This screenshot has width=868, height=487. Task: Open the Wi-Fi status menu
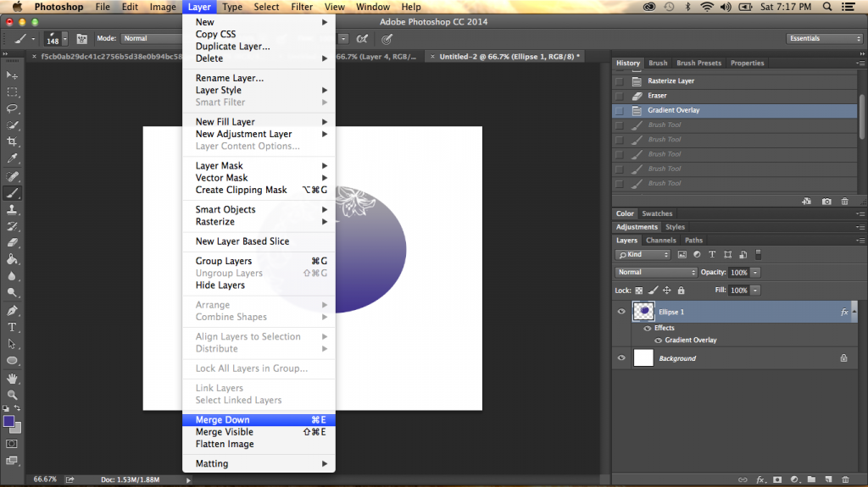706,7
